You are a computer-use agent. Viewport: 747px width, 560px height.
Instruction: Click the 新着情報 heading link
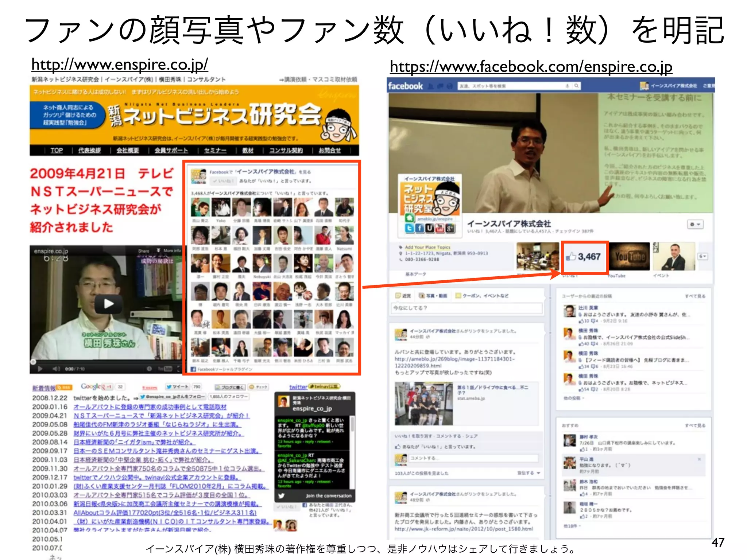coord(44,388)
